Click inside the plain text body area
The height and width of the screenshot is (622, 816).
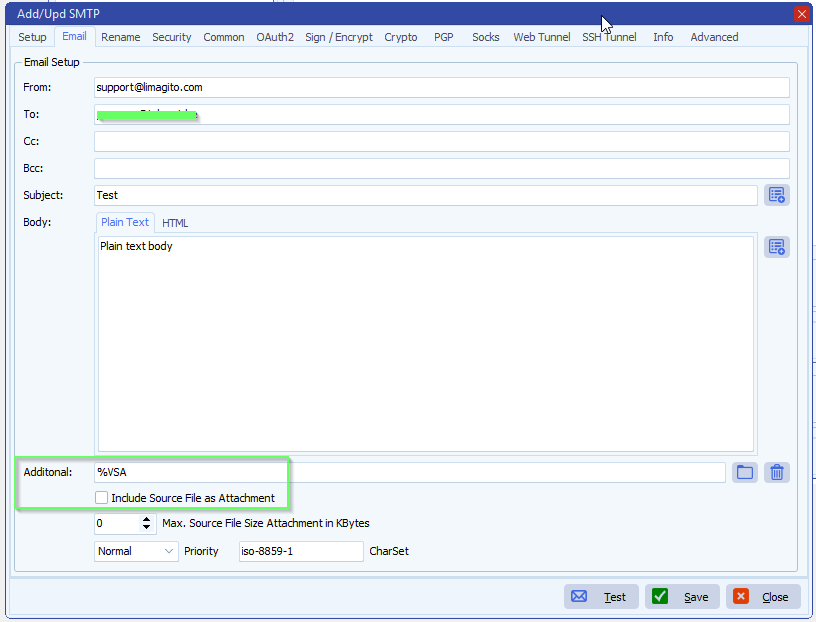pos(426,344)
